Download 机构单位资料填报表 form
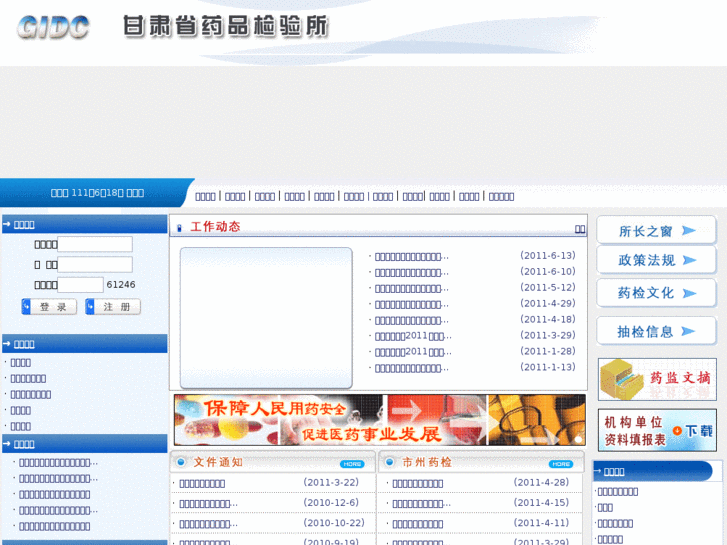 pyautogui.click(x=657, y=430)
